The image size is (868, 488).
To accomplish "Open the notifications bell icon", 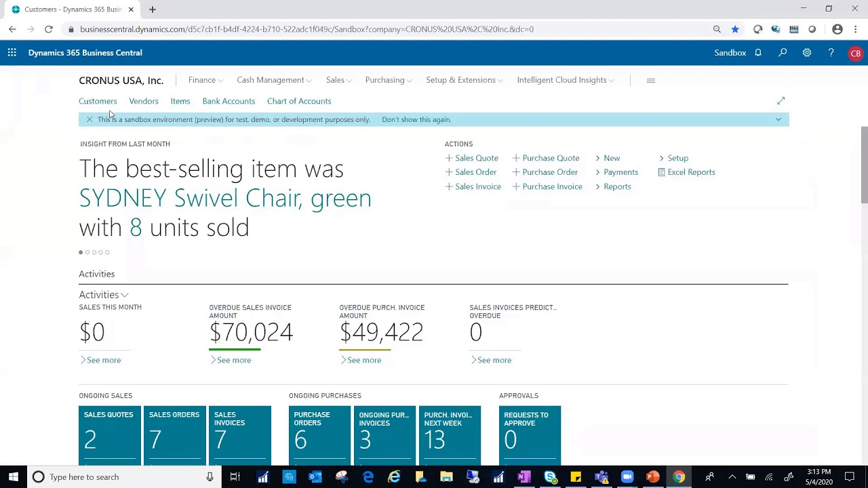I will tap(758, 53).
